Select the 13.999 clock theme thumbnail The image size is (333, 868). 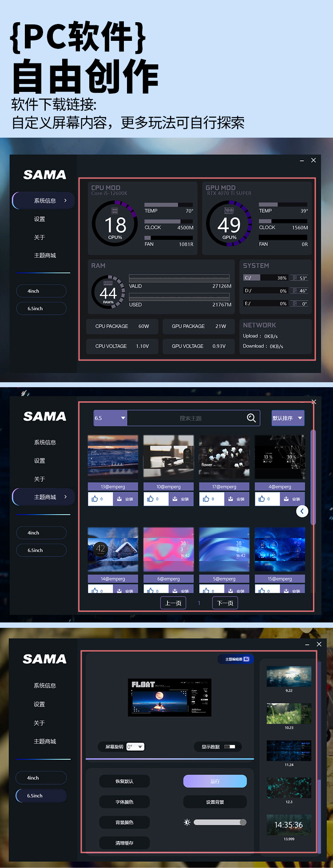(289, 825)
